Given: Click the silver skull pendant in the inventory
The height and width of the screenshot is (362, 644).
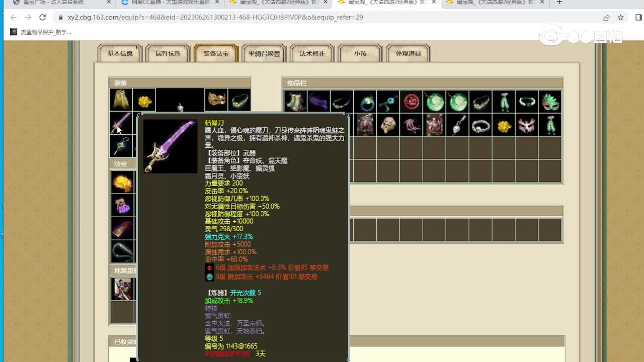Looking at the screenshot, I should tap(457, 125).
